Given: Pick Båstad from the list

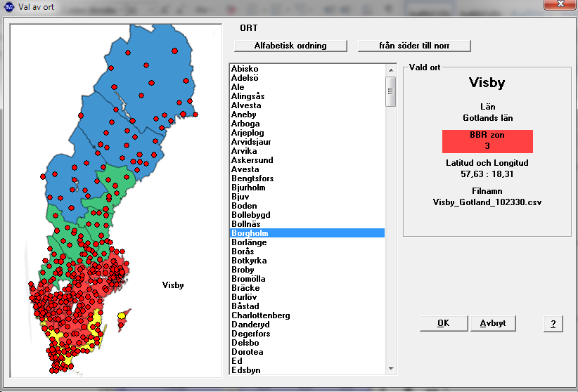Looking at the screenshot, I should 307,306.
